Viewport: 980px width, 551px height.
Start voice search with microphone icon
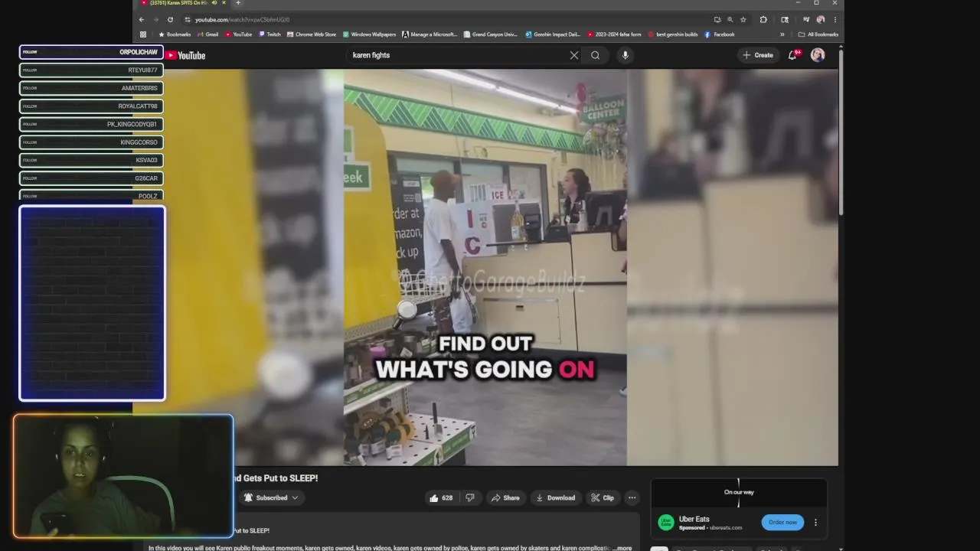626,55
